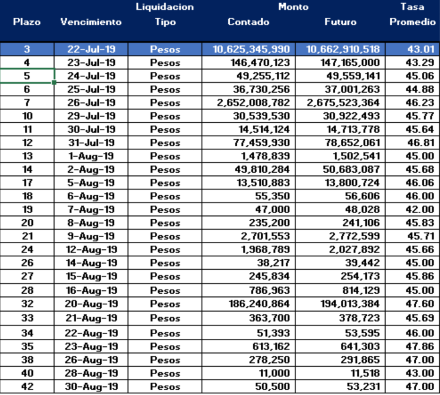The image size is (440, 395).
Task: Click the date cell 24-Jul-19
Action: click(x=91, y=76)
